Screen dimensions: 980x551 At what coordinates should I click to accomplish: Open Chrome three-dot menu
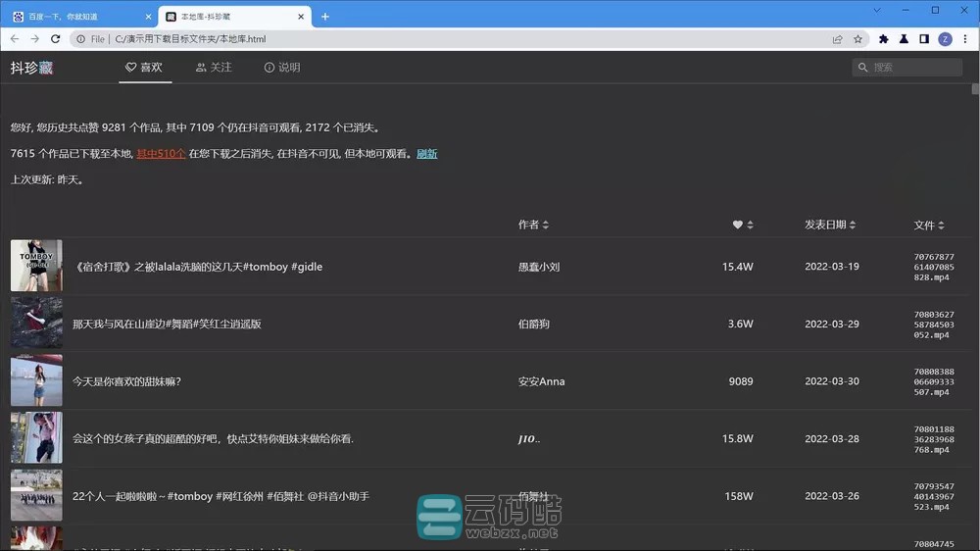pos(965,39)
